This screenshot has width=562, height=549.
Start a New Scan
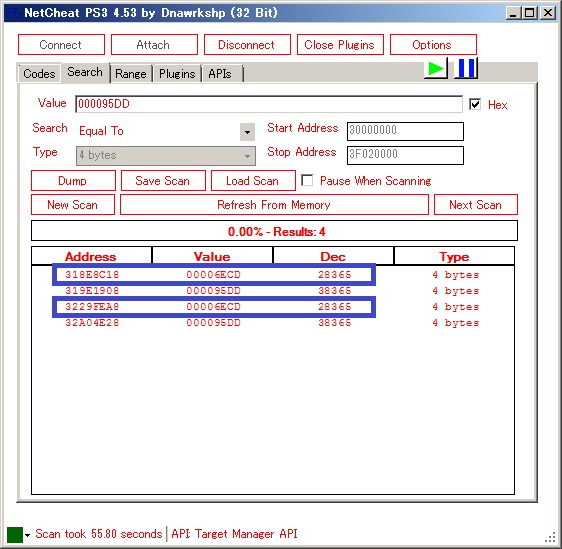click(x=73, y=205)
